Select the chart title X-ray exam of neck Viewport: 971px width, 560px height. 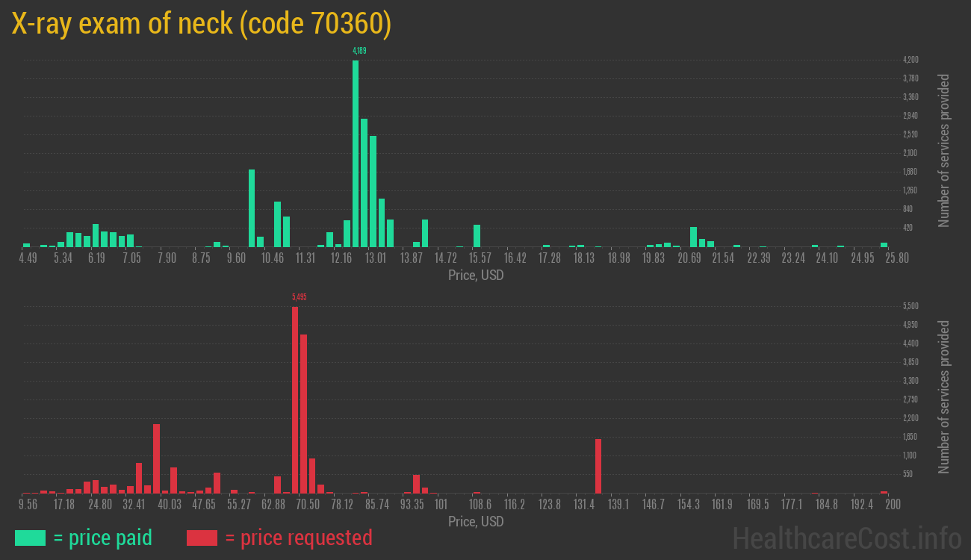click(x=202, y=25)
